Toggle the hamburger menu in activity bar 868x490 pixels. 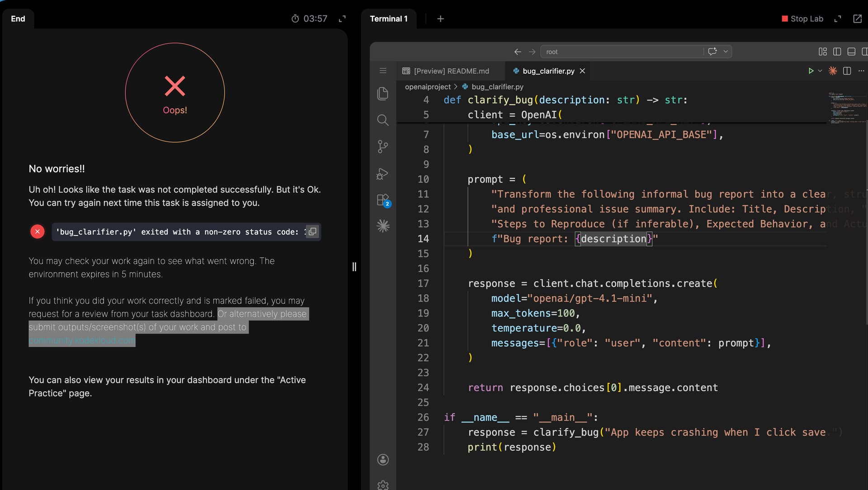[x=382, y=71]
